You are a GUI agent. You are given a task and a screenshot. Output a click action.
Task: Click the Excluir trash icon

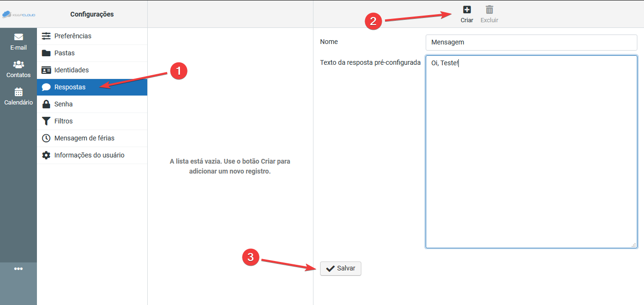pyautogui.click(x=489, y=9)
